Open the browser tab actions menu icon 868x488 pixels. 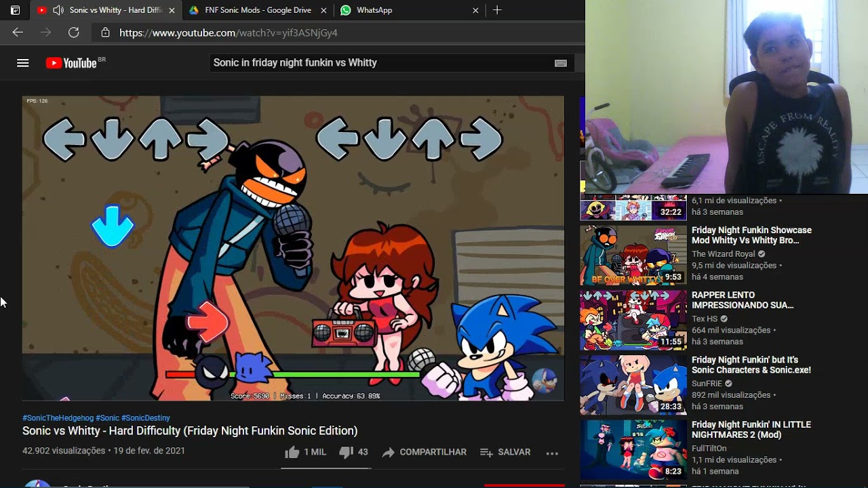pyautogui.click(x=15, y=10)
